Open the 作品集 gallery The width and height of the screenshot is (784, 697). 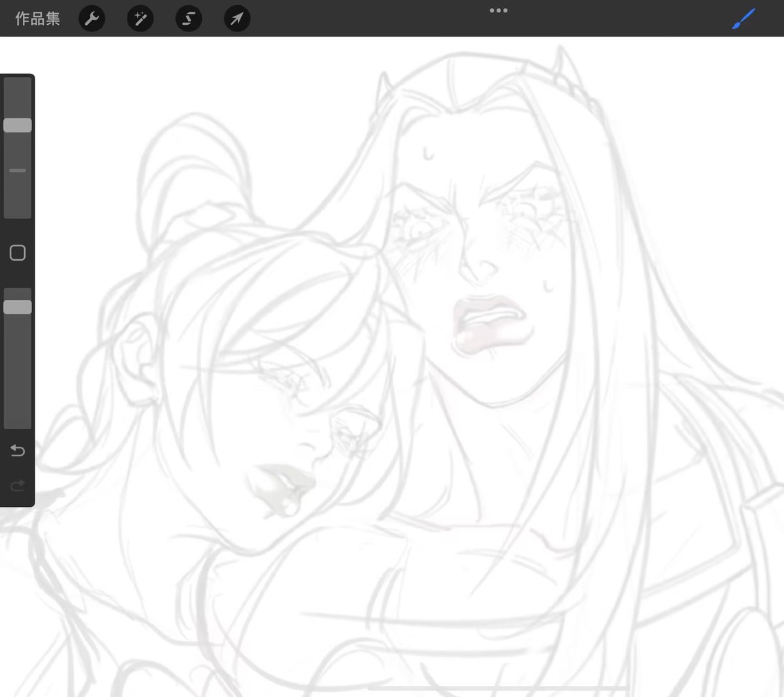(x=37, y=18)
